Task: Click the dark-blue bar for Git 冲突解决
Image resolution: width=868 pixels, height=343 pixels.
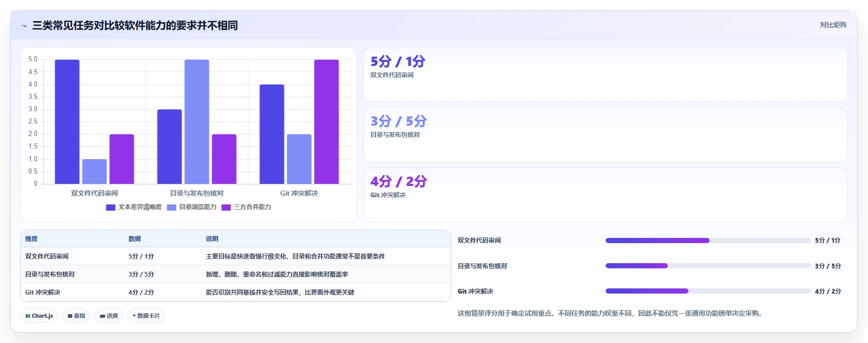Action: coord(272,134)
